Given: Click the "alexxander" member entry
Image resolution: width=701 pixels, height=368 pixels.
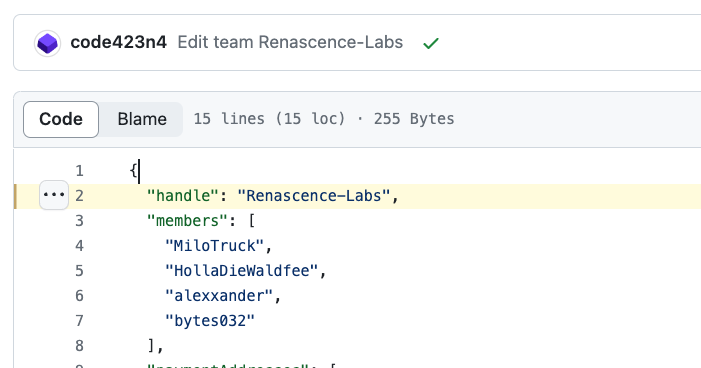Looking at the screenshot, I should point(219,296).
